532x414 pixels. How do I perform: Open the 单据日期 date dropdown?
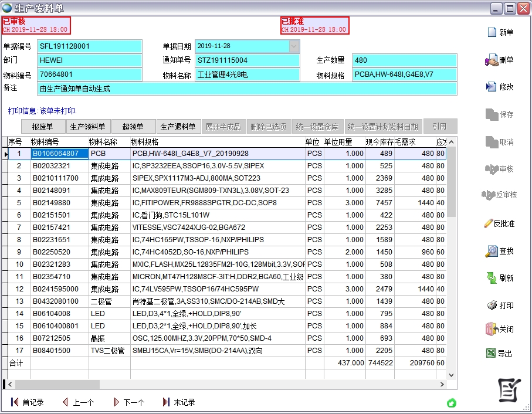[x=294, y=46]
